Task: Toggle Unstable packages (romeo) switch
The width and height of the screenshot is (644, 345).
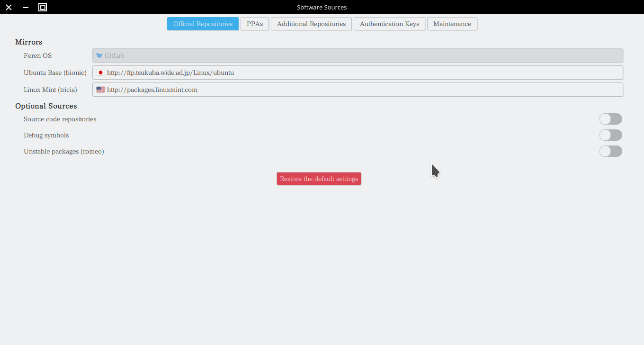Action: click(610, 151)
